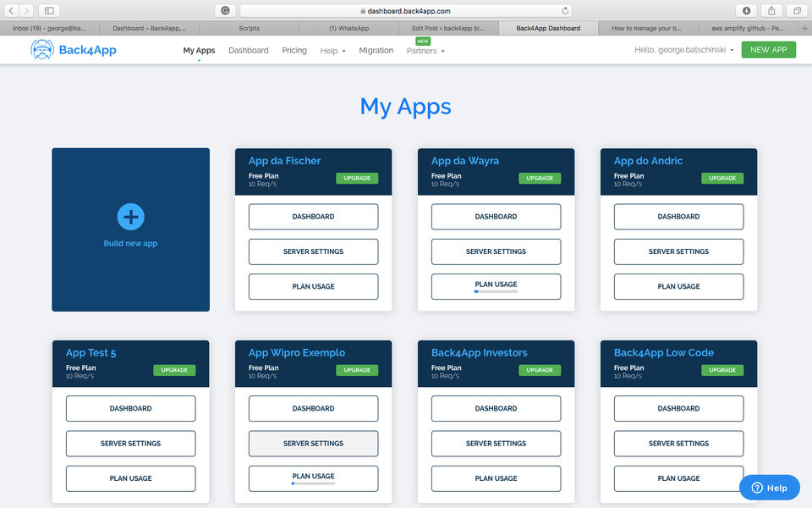Click the Back4App Low Code title
Viewport: 812px width, 508px height.
point(664,353)
